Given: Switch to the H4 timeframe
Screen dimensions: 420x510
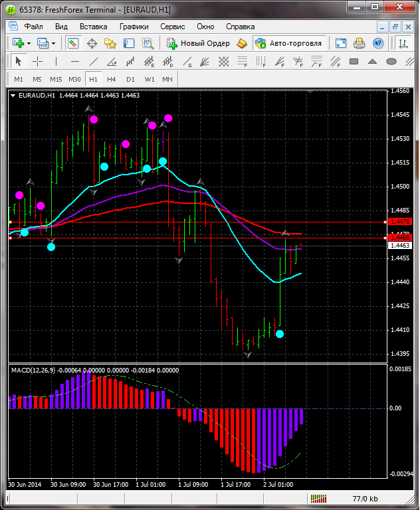Looking at the screenshot, I should (112, 79).
